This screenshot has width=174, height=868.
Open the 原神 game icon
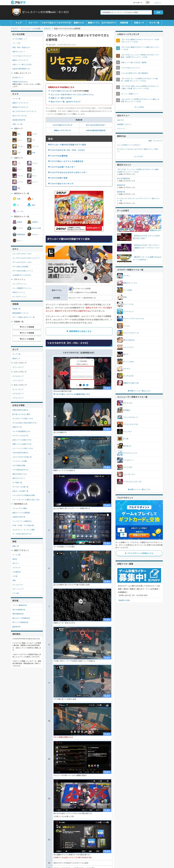pos(120,297)
